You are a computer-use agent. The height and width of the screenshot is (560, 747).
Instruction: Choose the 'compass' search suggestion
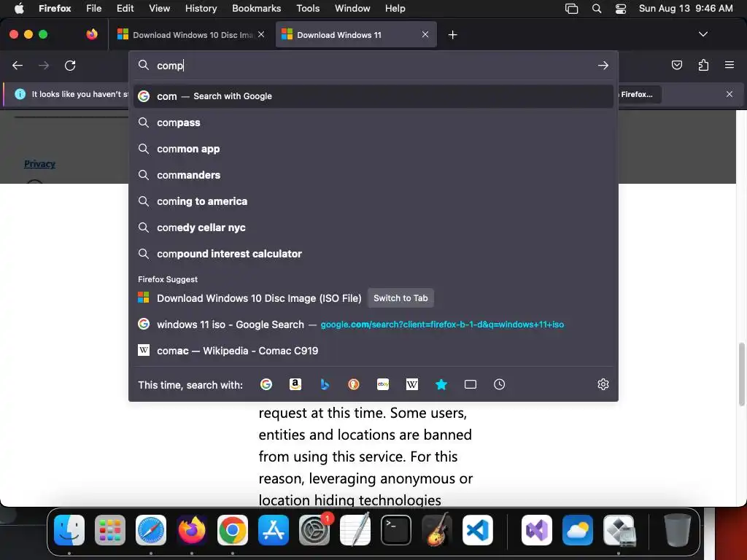click(373, 122)
